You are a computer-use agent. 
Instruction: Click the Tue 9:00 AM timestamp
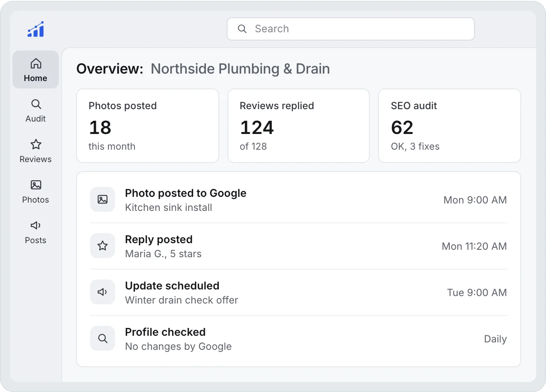pyautogui.click(x=477, y=293)
